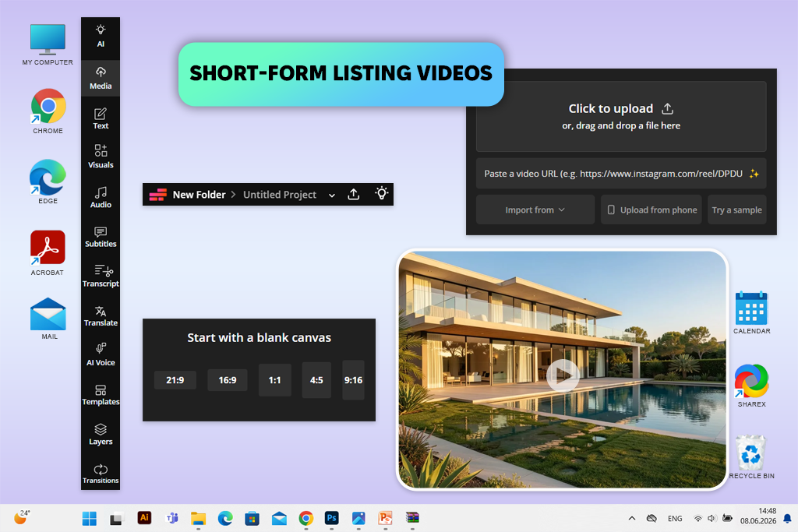
Task: Click the share/export icon next to Untitled Project
Action: [x=354, y=194]
